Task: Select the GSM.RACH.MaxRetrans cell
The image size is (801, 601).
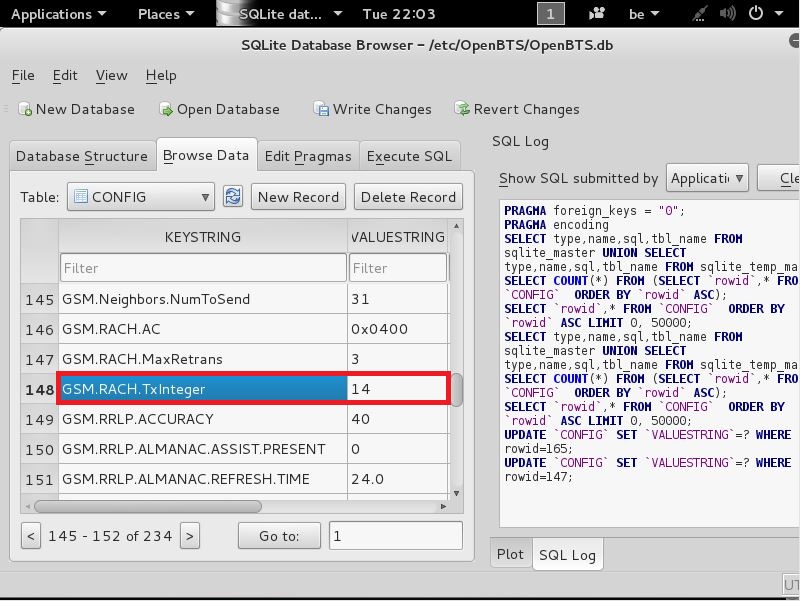Action: coord(203,359)
